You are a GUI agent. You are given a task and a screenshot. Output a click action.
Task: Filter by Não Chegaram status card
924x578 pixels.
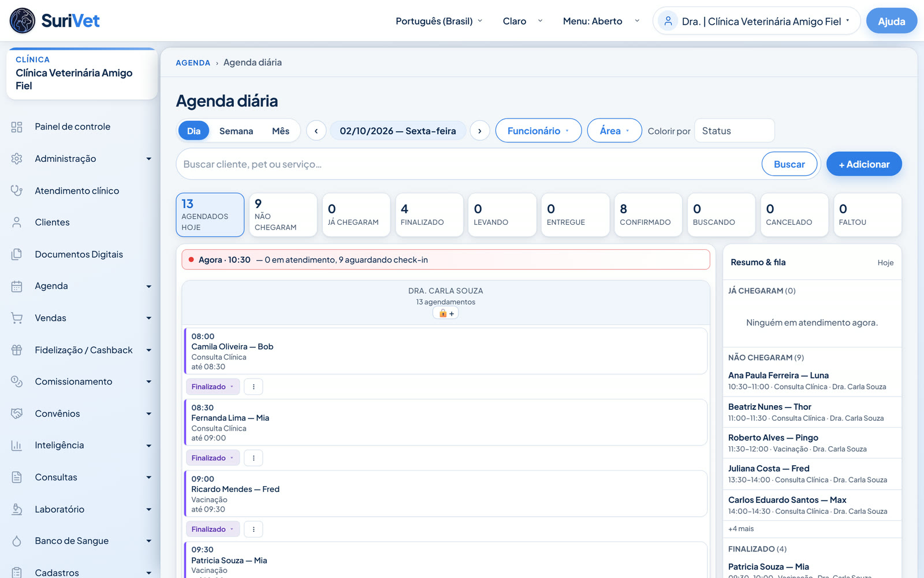tap(283, 215)
